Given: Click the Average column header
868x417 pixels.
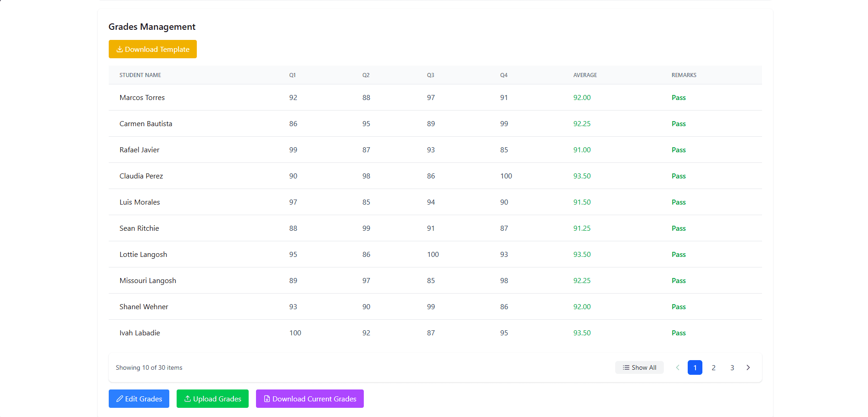Looking at the screenshot, I should coord(585,75).
